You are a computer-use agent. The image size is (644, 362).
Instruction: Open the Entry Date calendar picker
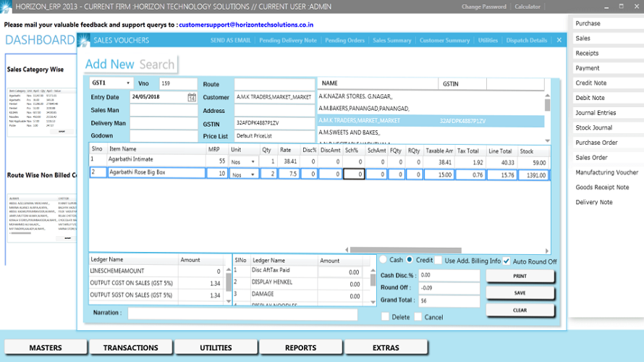coord(192,97)
